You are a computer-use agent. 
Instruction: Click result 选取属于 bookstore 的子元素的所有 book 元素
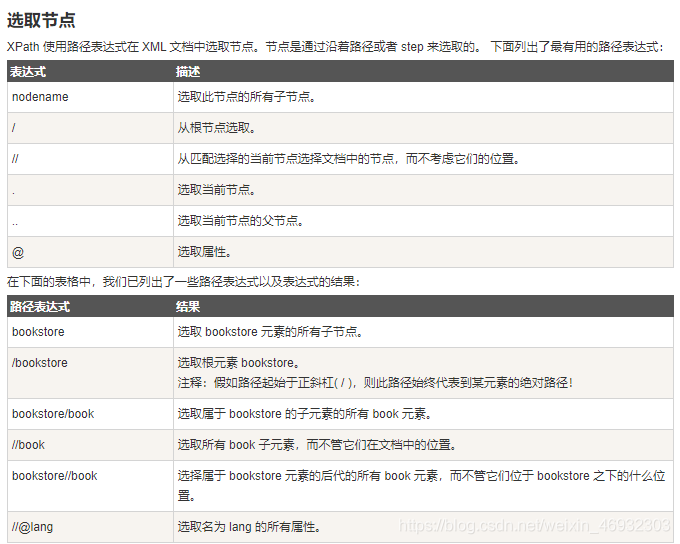(304, 414)
